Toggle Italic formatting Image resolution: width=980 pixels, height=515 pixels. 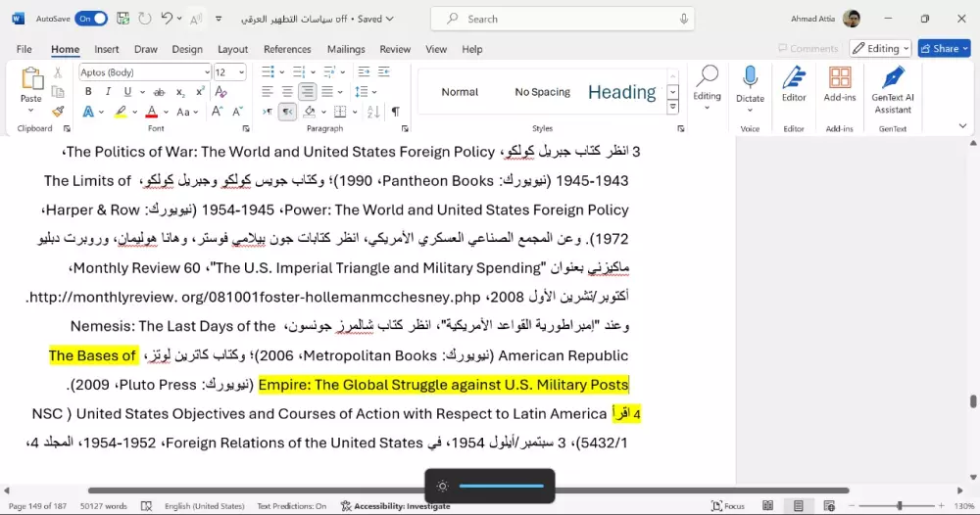pos(108,92)
